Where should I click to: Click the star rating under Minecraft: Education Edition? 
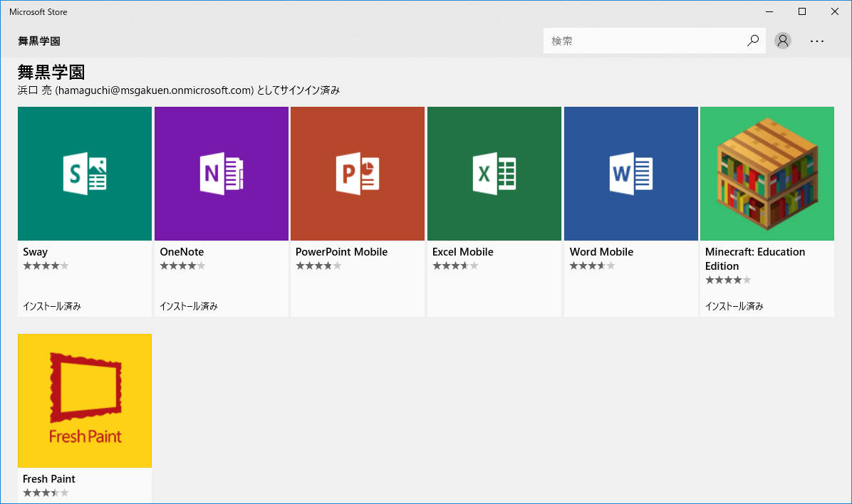[728, 280]
